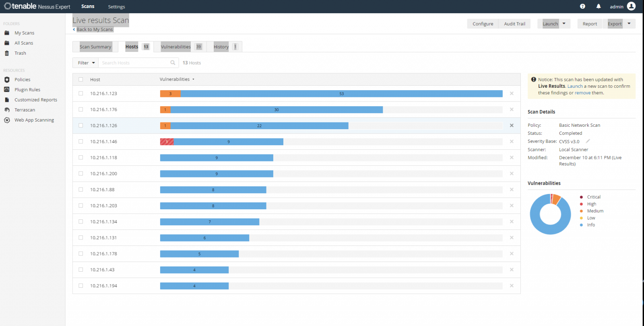
Task: Click the Report button
Action: pos(590,24)
